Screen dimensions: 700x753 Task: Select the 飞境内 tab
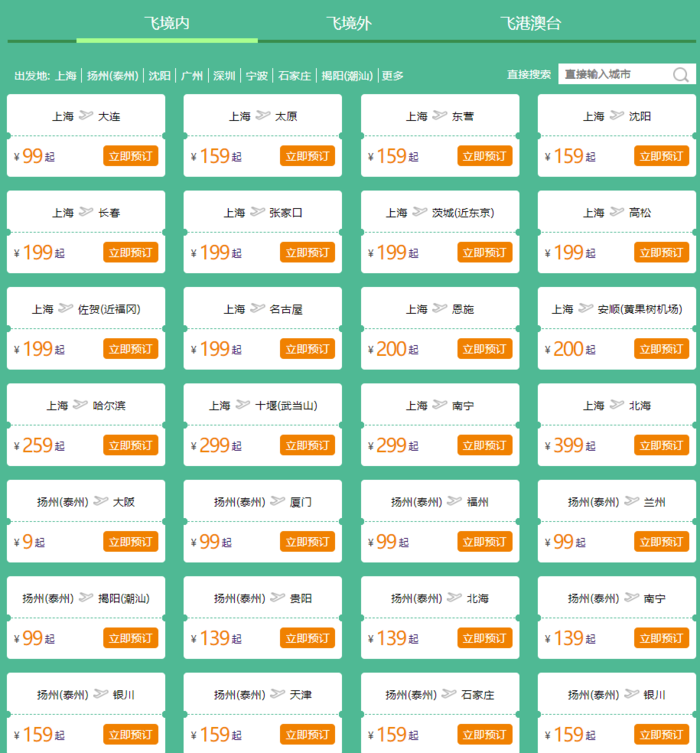(166, 23)
